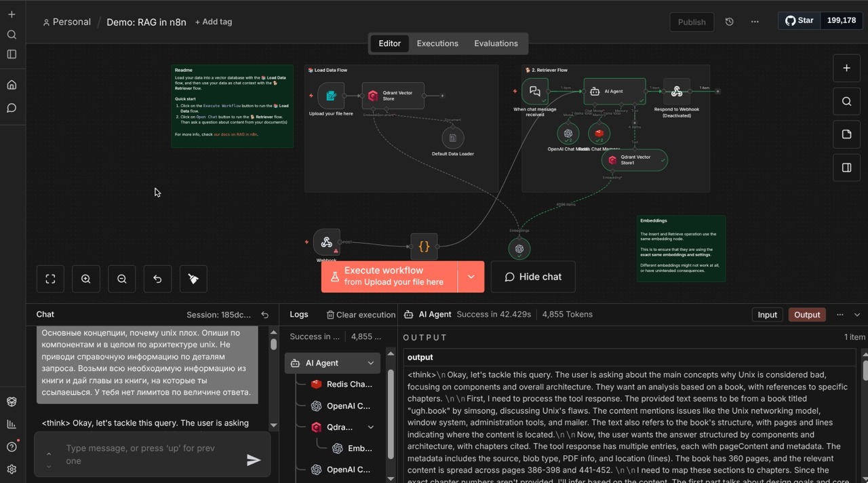The height and width of the screenshot is (483, 868).
Task: Switch log detail to Input
Action: [x=767, y=315]
